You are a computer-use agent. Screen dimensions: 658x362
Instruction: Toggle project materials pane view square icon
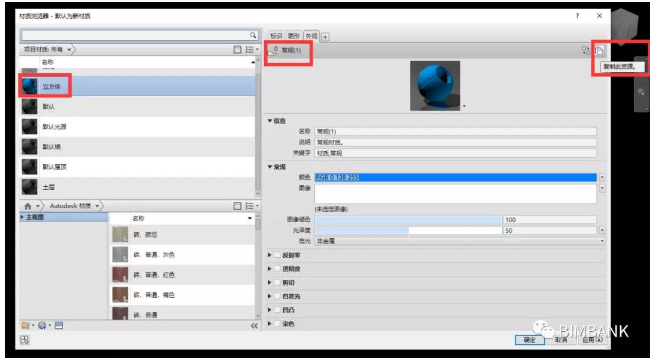pyautogui.click(x=237, y=49)
